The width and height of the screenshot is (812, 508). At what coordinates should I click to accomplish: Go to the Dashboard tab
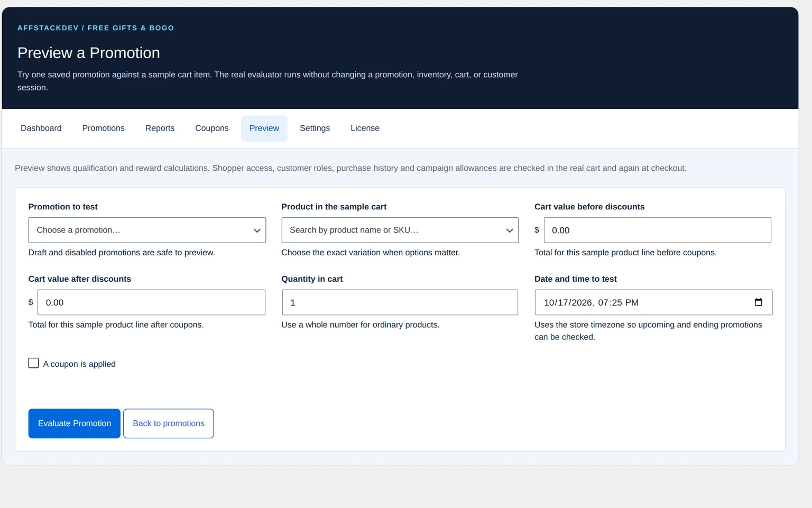click(x=41, y=128)
